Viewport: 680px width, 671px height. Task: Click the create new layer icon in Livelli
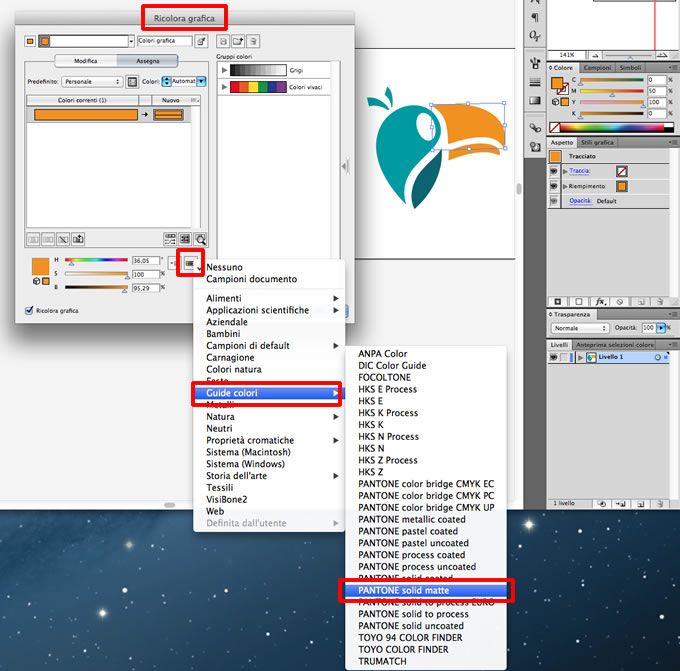[x=641, y=504]
